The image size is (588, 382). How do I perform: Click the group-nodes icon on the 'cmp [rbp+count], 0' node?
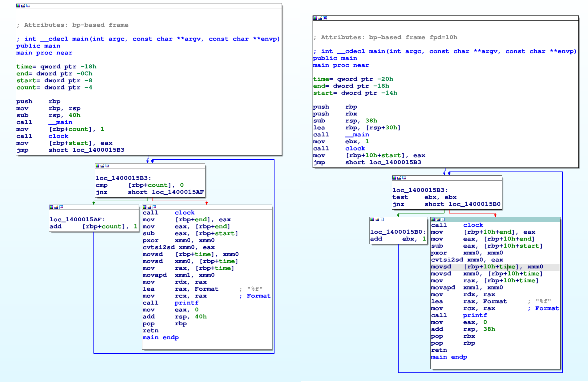pos(107,166)
